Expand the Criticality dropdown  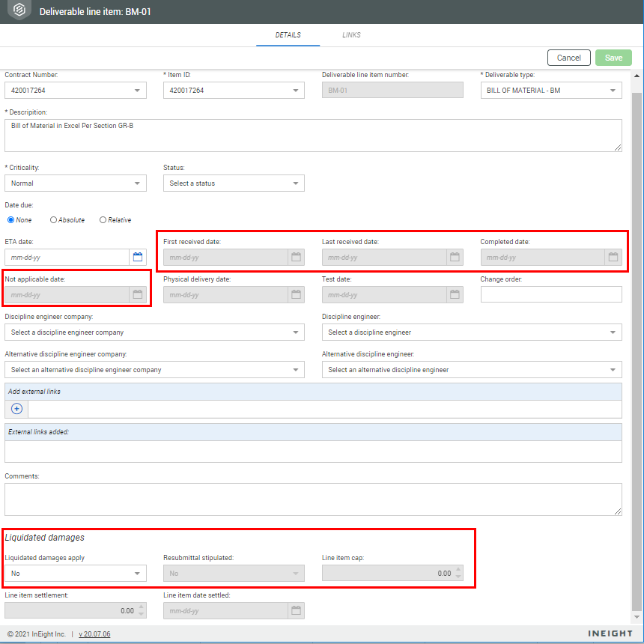[75, 183]
